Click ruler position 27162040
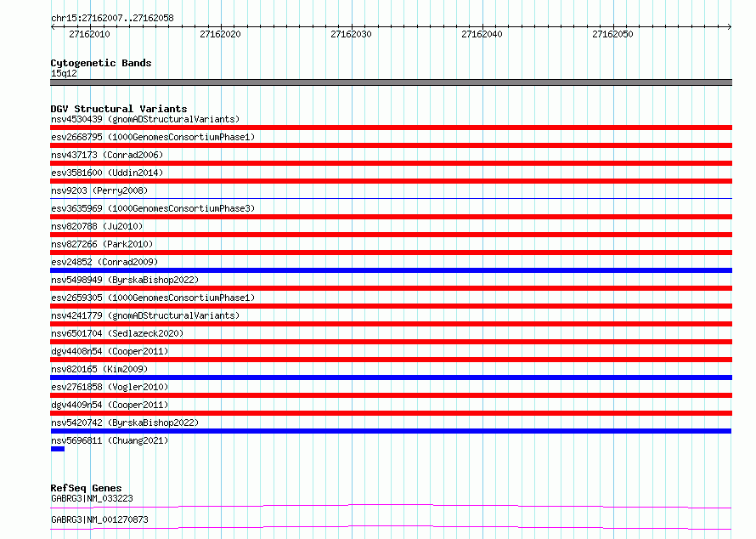The width and height of the screenshot is (756, 539). 482,34
